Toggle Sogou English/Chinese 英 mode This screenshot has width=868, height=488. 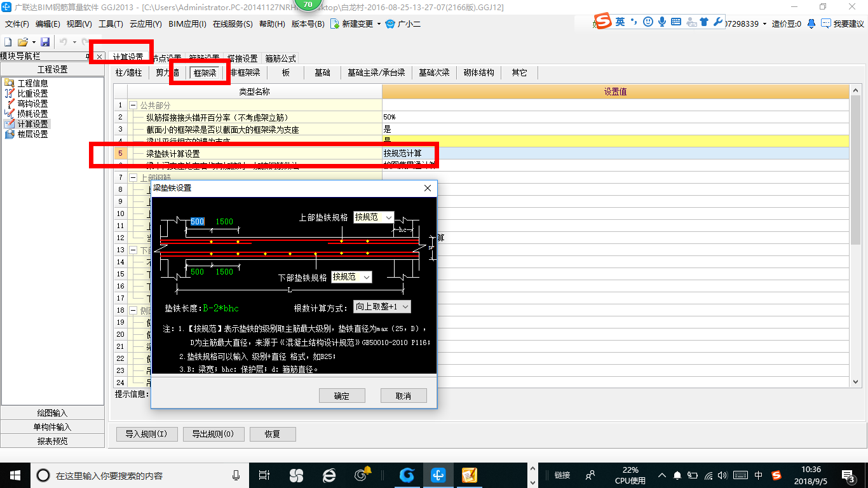pos(620,22)
